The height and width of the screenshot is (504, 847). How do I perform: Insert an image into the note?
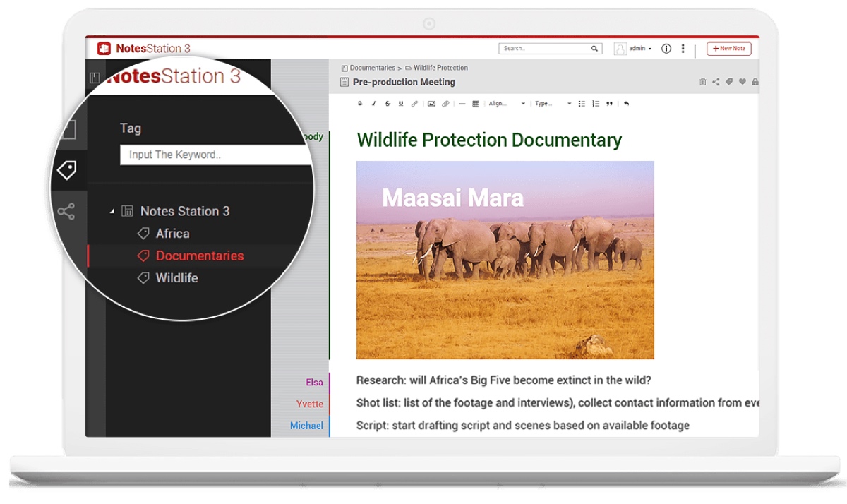431,104
